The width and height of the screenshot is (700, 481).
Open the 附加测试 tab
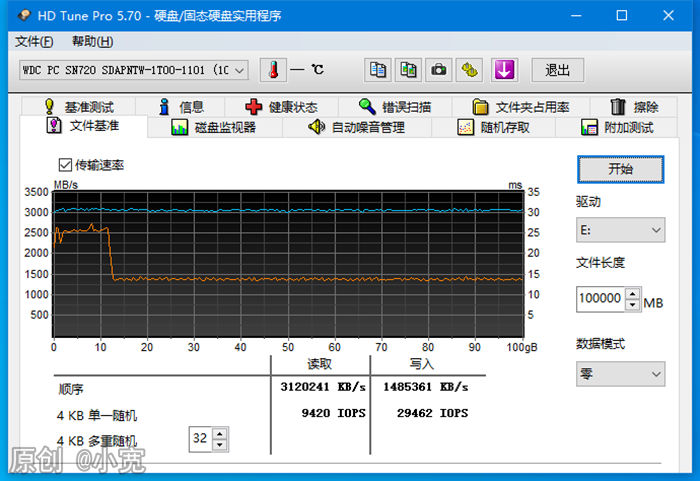point(617,128)
